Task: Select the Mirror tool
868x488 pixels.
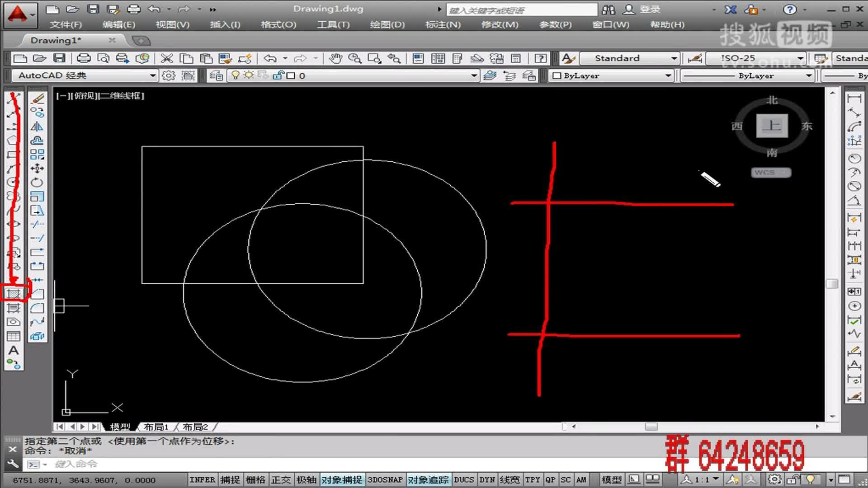Action: pyautogui.click(x=38, y=126)
